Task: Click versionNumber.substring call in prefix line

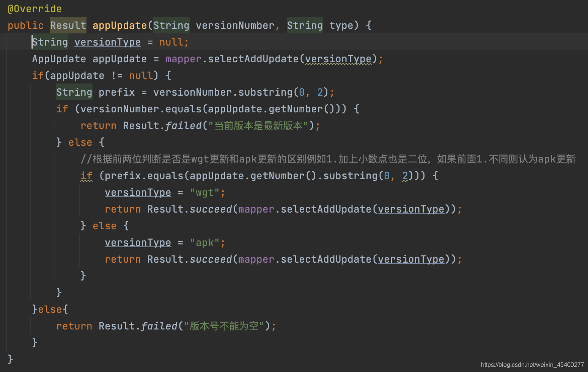Action: 223,92
